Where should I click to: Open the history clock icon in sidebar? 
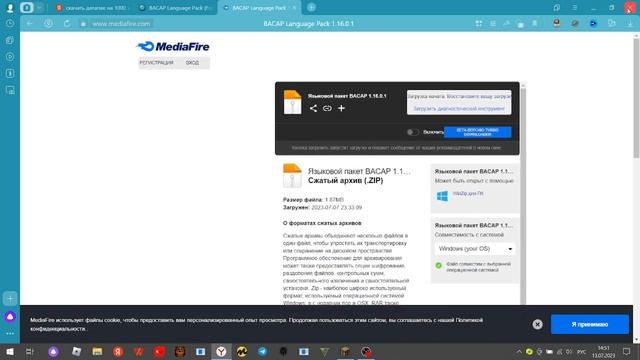(10, 24)
